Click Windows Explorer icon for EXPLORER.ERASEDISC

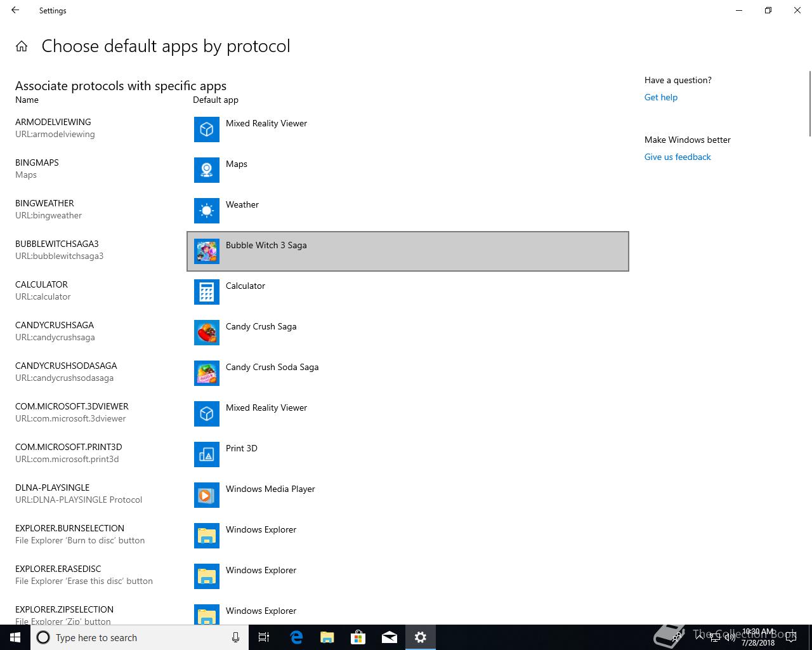pos(207,576)
